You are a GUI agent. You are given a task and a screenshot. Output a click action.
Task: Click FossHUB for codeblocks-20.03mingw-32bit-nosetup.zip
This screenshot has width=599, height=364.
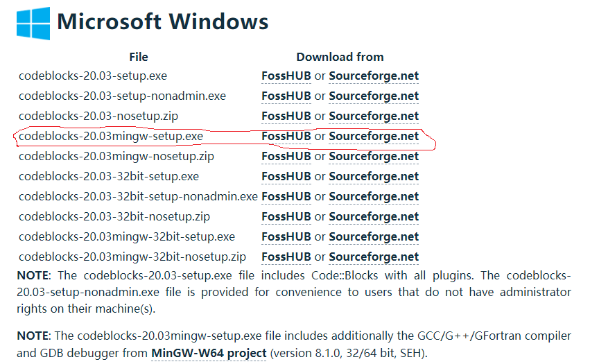(x=286, y=257)
